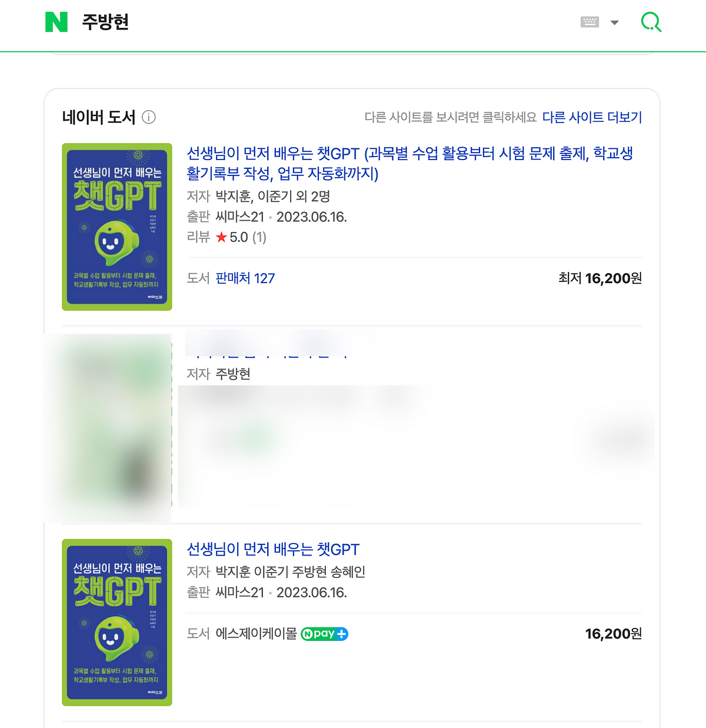Open the 다른 사이트 더보기 link
The height and width of the screenshot is (728, 706).
[x=592, y=117]
